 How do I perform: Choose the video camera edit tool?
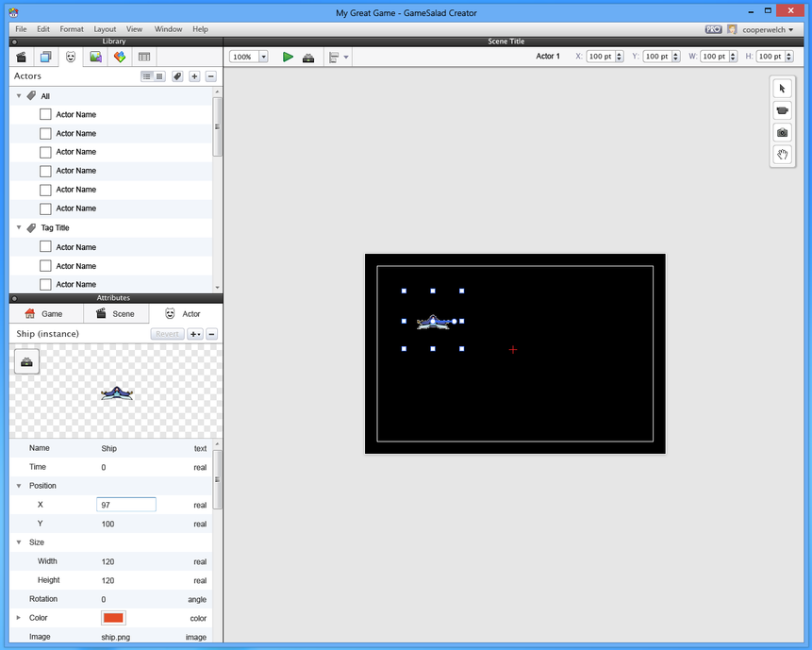tap(782, 110)
